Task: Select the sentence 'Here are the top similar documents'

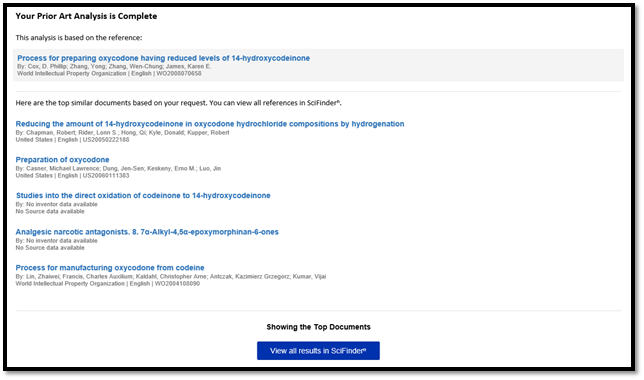Action: [178, 103]
